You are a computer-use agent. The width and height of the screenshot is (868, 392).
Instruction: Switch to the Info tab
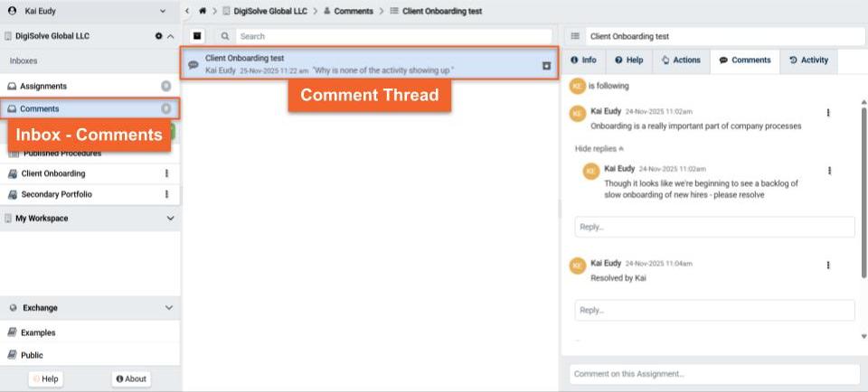click(583, 61)
